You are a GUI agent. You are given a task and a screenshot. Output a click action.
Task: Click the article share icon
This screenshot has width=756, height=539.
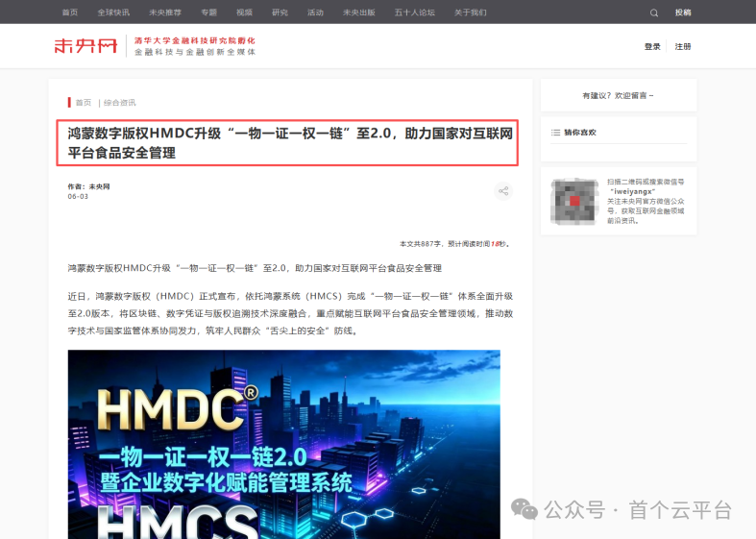point(503,191)
